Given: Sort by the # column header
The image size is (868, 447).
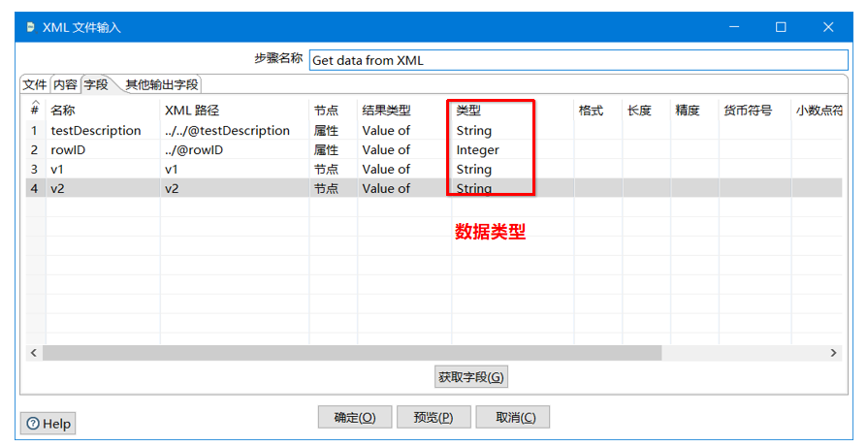Looking at the screenshot, I should (35, 110).
